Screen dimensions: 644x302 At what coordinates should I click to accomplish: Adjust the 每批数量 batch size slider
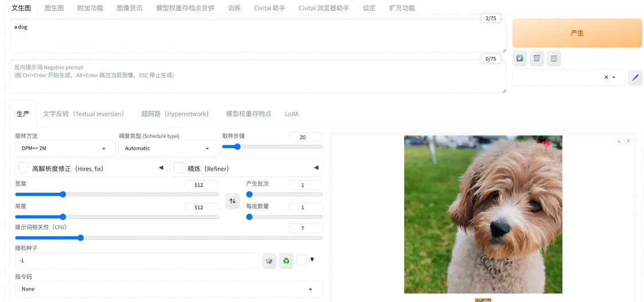coord(284,216)
